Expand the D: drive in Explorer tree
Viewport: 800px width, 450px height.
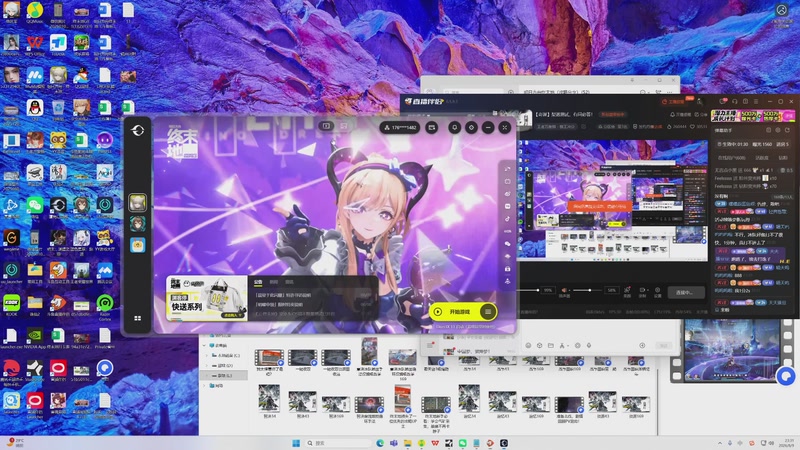pyautogui.click(x=207, y=365)
